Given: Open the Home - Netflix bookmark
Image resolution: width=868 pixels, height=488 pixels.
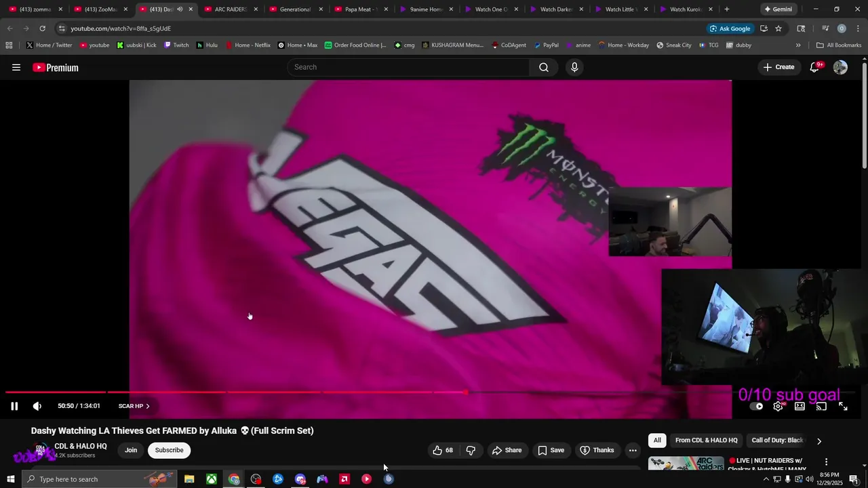Looking at the screenshot, I should pyautogui.click(x=248, y=45).
